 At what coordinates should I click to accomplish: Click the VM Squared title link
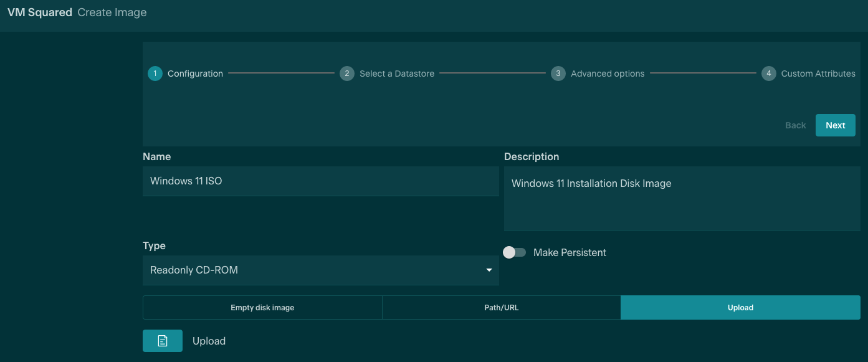[40, 12]
